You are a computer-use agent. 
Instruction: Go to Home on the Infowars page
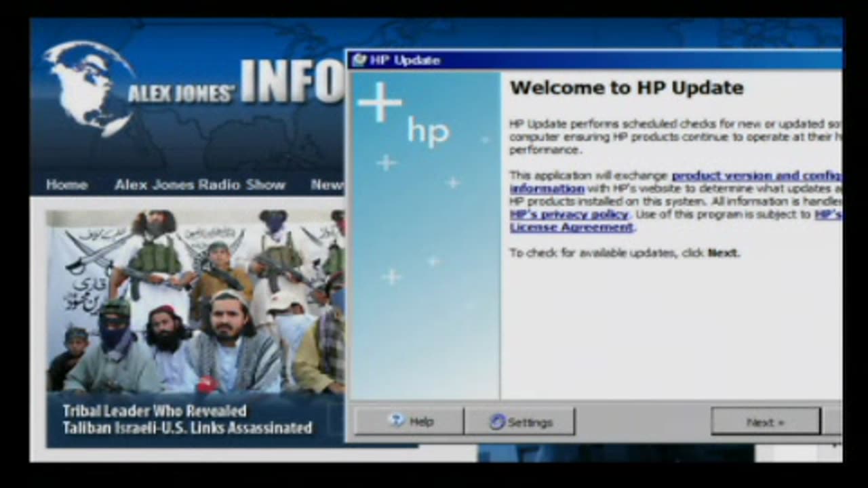66,184
